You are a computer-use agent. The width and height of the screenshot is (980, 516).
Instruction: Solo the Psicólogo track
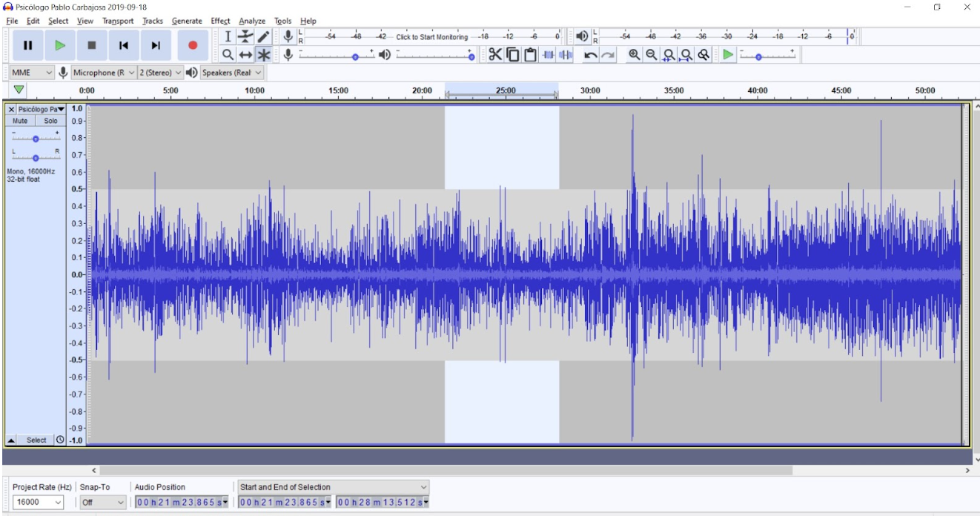(x=50, y=121)
